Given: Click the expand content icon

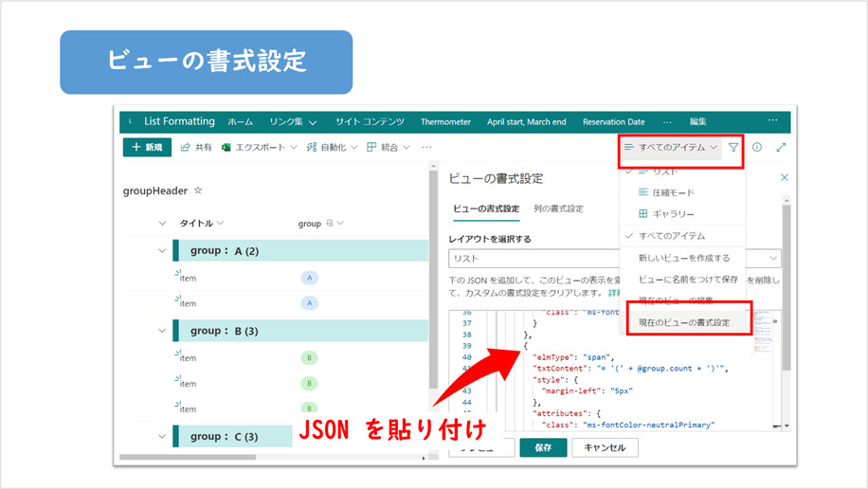Looking at the screenshot, I should tap(781, 147).
